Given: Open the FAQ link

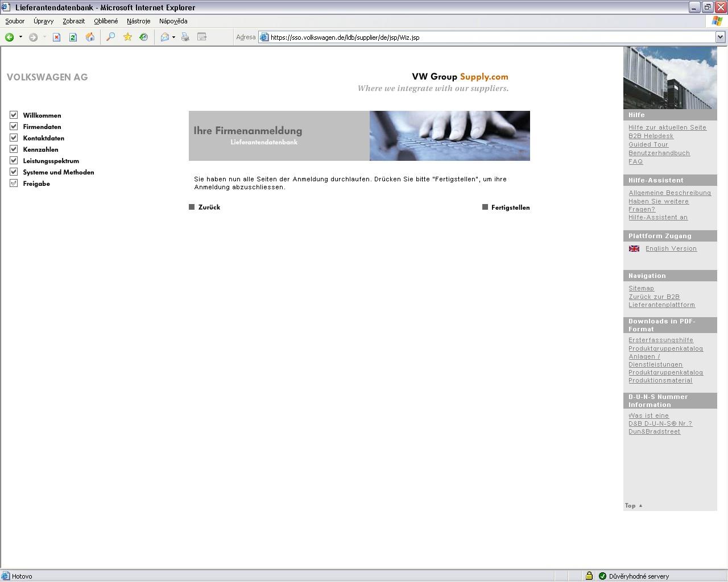Looking at the screenshot, I should point(635,161).
